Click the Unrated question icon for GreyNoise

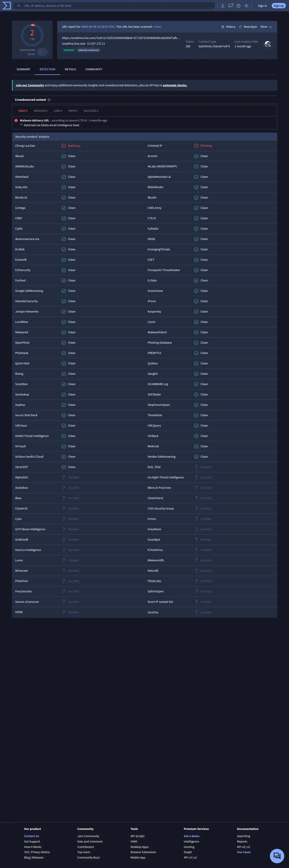click(196, 529)
